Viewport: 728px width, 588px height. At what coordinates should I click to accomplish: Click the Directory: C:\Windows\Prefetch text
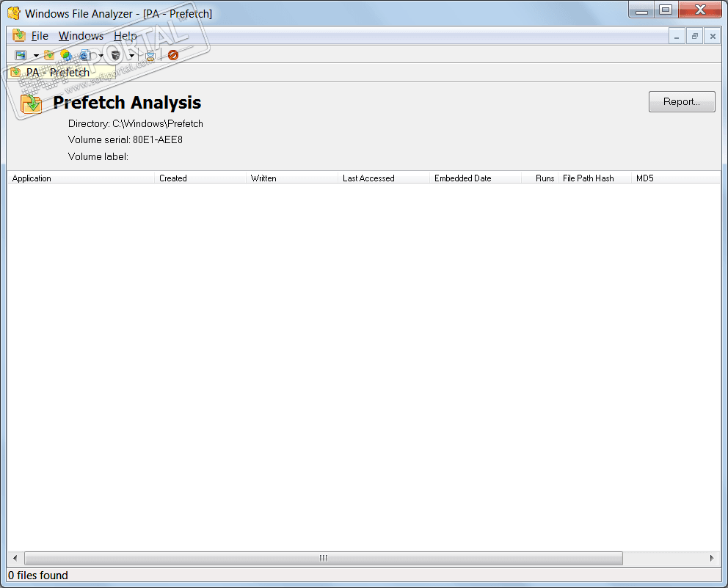pyautogui.click(x=136, y=123)
